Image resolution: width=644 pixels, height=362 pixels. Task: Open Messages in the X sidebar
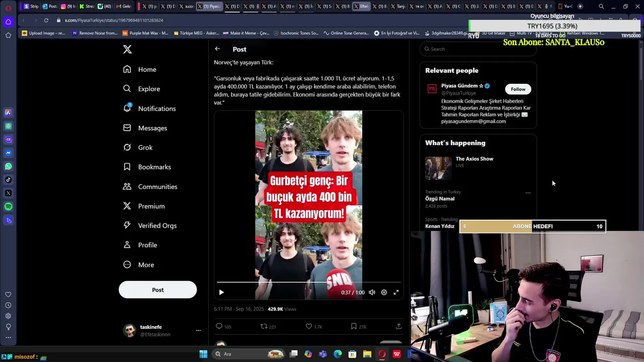pyautogui.click(x=145, y=128)
